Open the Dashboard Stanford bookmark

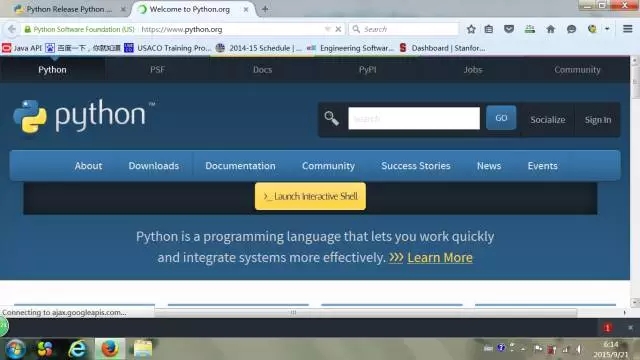coord(442,48)
